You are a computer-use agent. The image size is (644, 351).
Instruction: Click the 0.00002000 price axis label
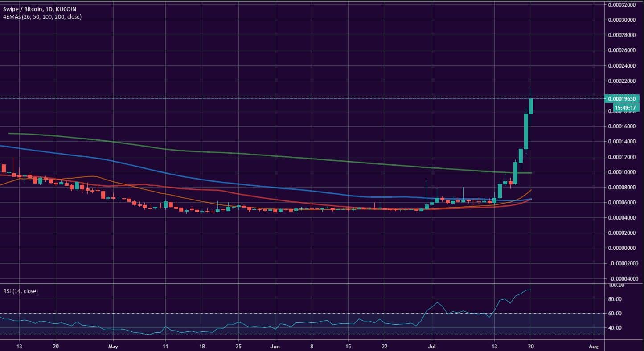click(x=622, y=233)
